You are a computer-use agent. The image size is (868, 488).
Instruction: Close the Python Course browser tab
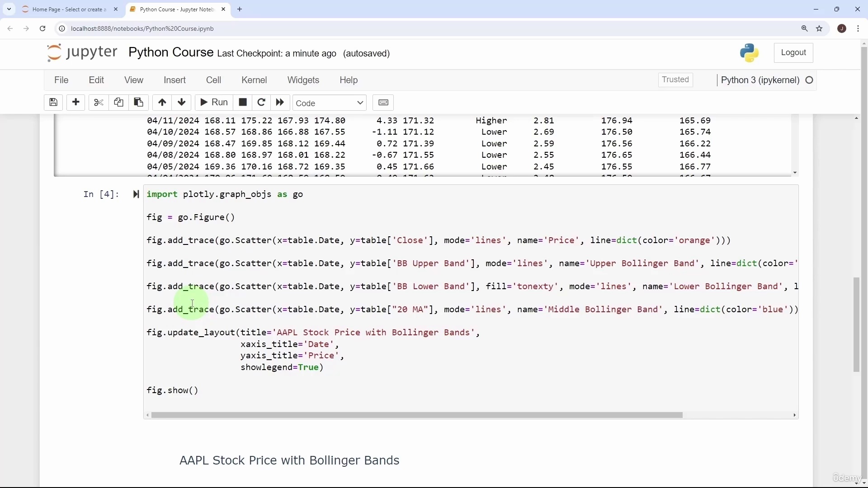coord(223,9)
